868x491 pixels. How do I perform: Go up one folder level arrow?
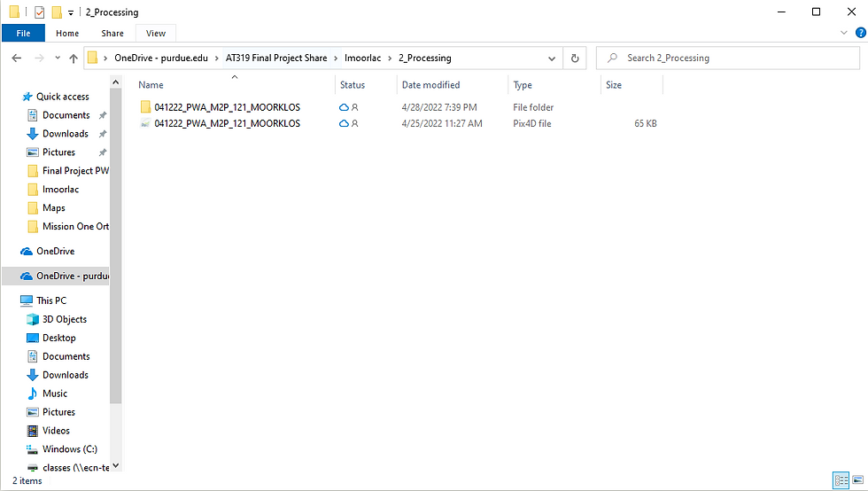pos(73,58)
